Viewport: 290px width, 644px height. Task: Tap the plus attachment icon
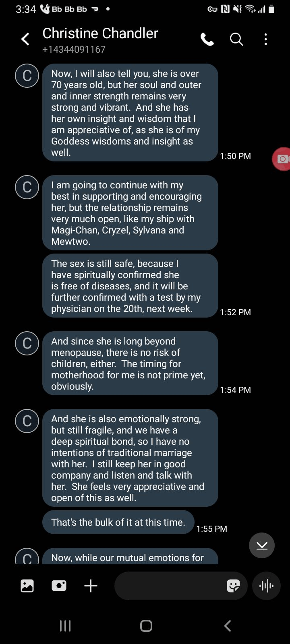pyautogui.click(x=91, y=586)
